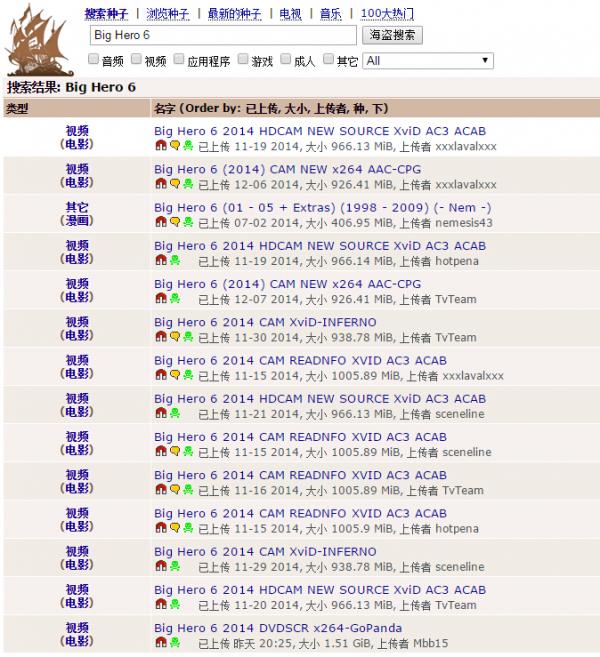Viewport: 600px width, 657px height.
Task: Open uploader nemesis43 profile
Action: click(464, 223)
